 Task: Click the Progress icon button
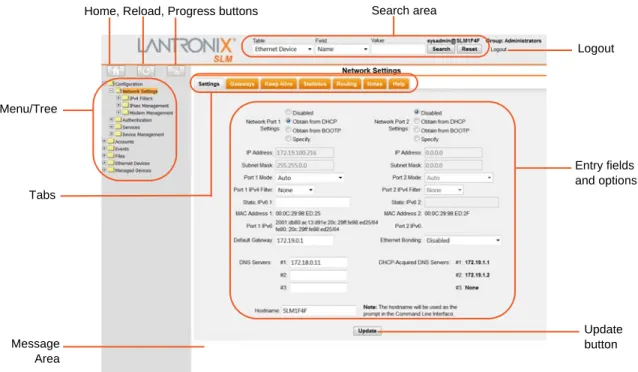[175, 71]
